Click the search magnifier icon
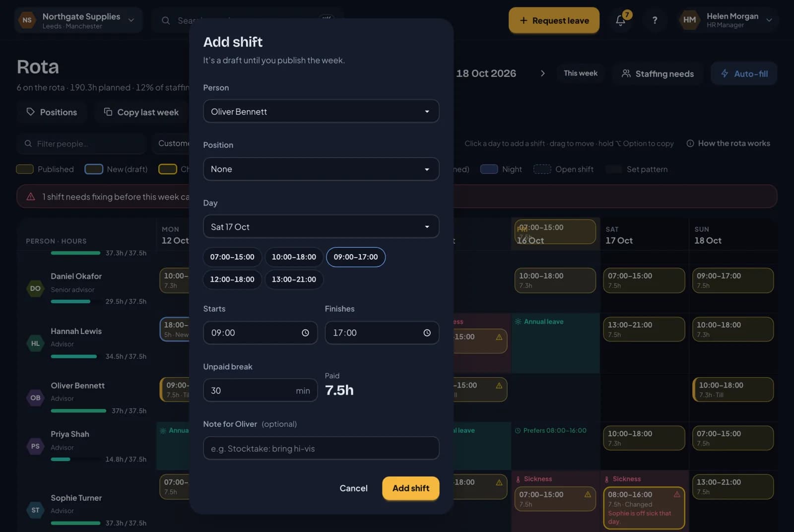 coord(166,20)
